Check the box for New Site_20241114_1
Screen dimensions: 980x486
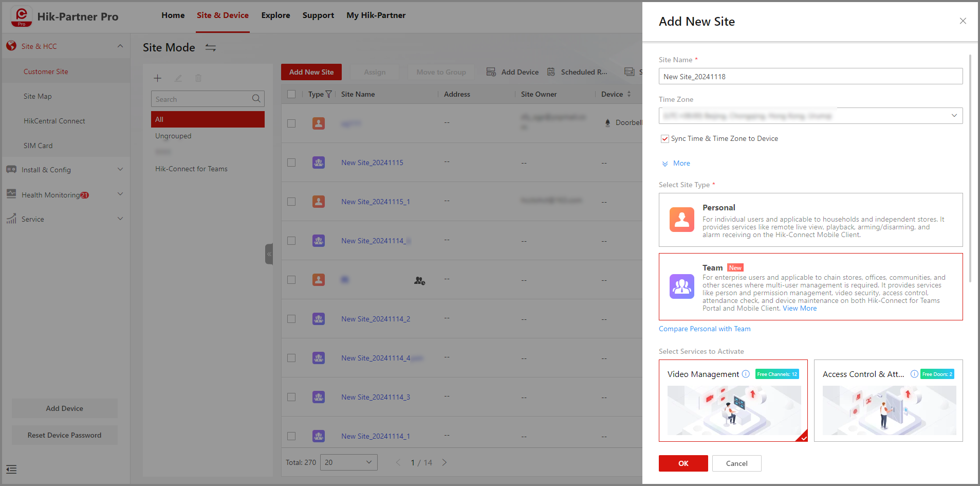pos(291,436)
